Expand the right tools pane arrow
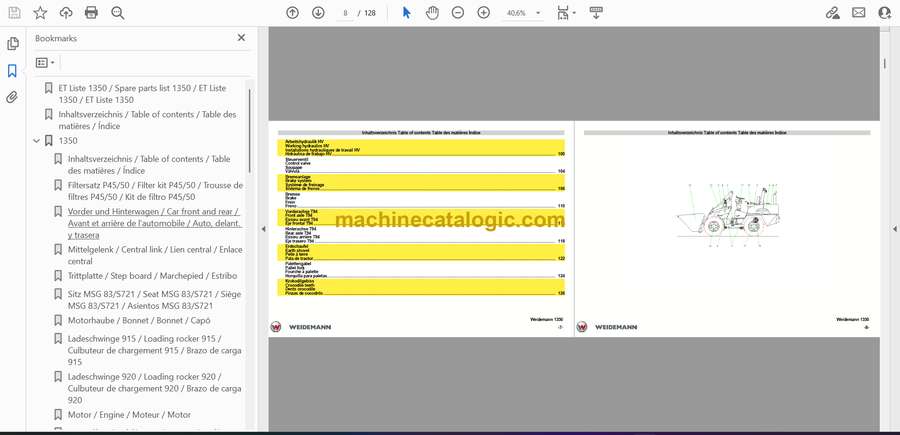The height and width of the screenshot is (435, 900). tap(894, 229)
